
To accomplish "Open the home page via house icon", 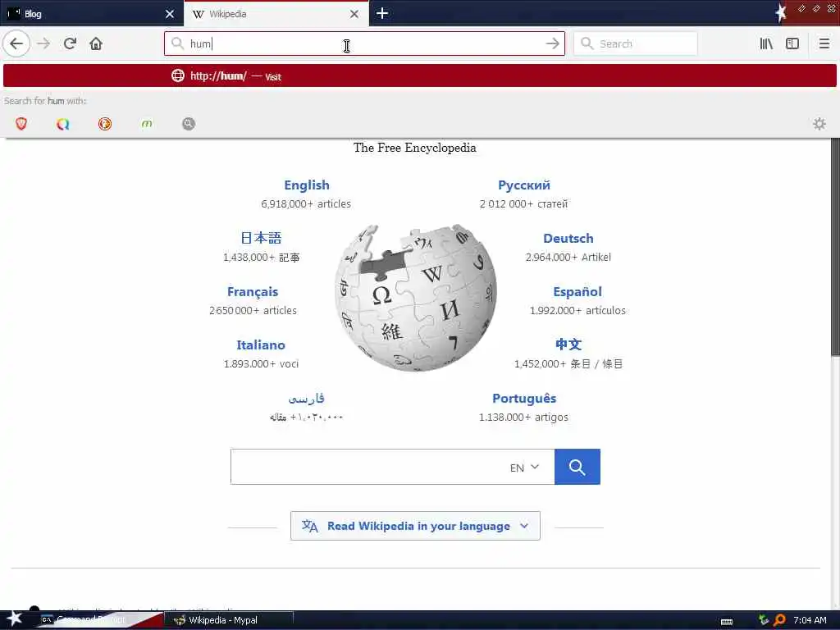I will click(x=96, y=43).
